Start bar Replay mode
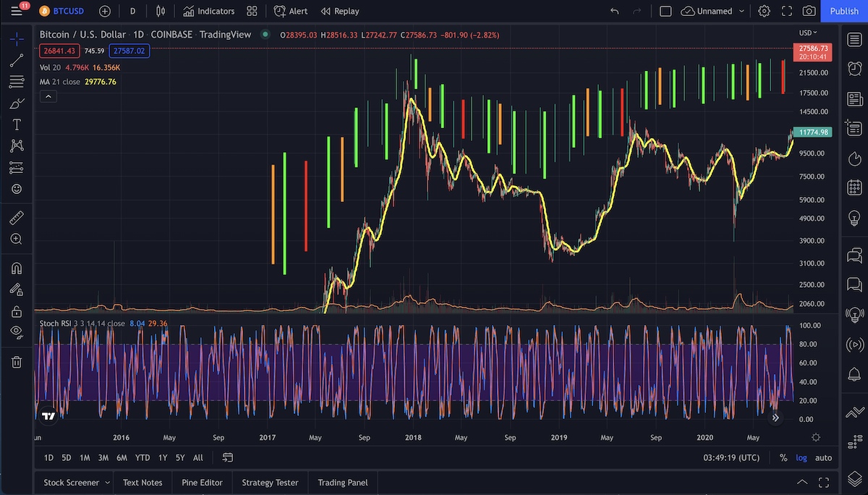This screenshot has height=495, width=868. [340, 12]
